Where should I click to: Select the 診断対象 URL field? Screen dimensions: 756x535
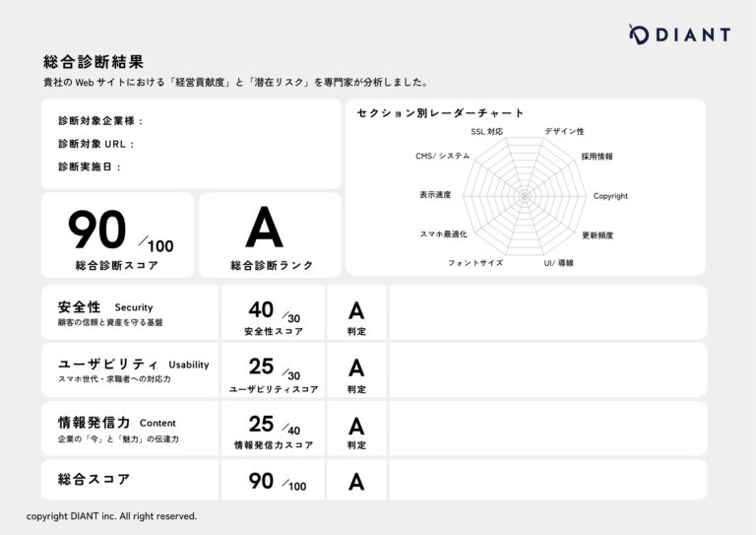click(x=96, y=144)
